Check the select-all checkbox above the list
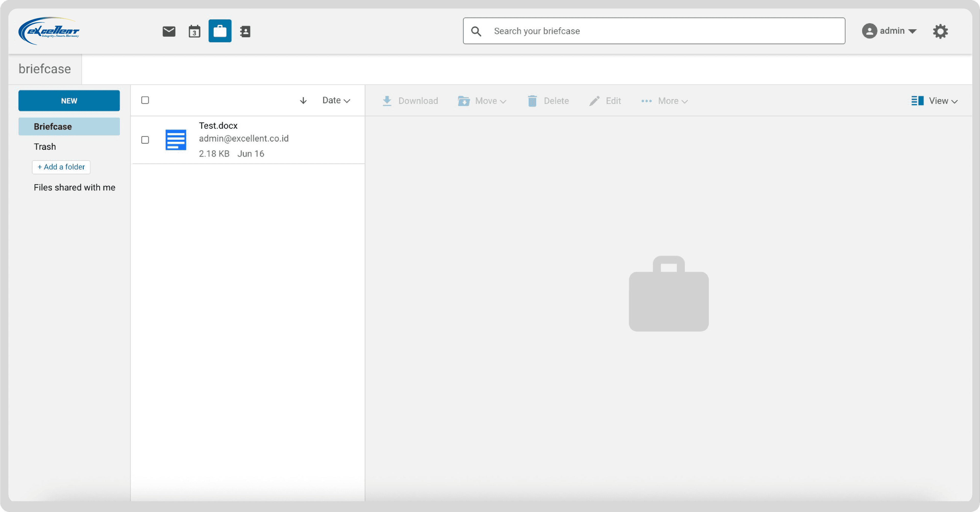 (x=145, y=100)
